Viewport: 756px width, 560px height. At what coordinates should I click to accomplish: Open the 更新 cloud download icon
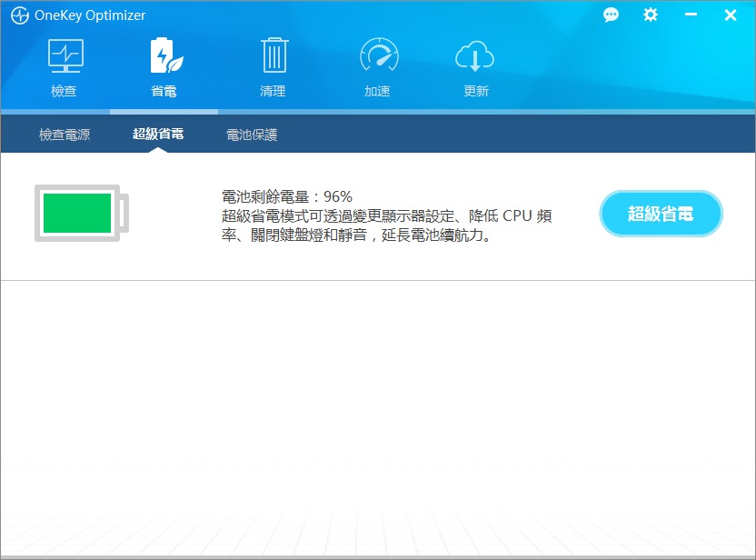[474, 56]
